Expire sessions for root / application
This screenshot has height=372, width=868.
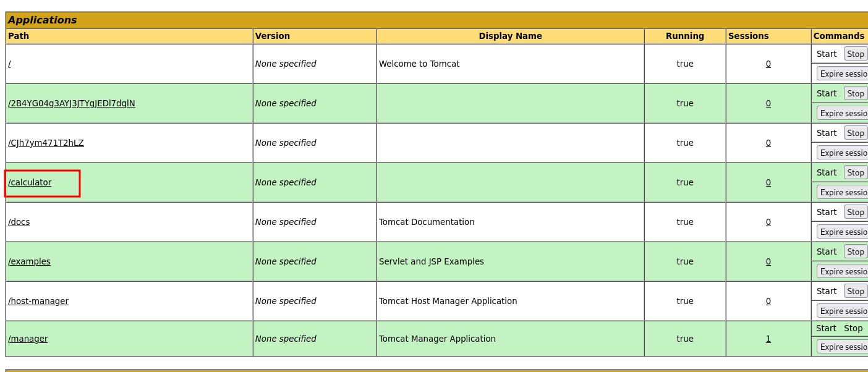tap(843, 74)
